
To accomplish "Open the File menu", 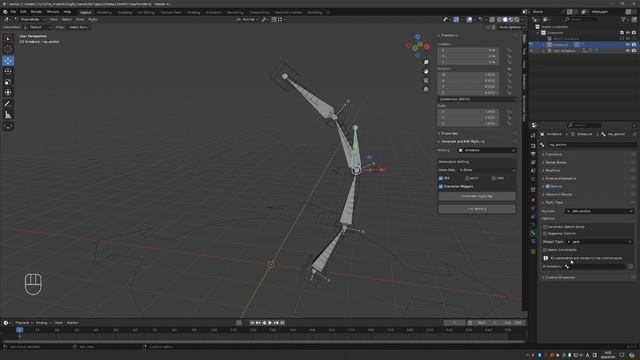I will [x=13, y=12].
